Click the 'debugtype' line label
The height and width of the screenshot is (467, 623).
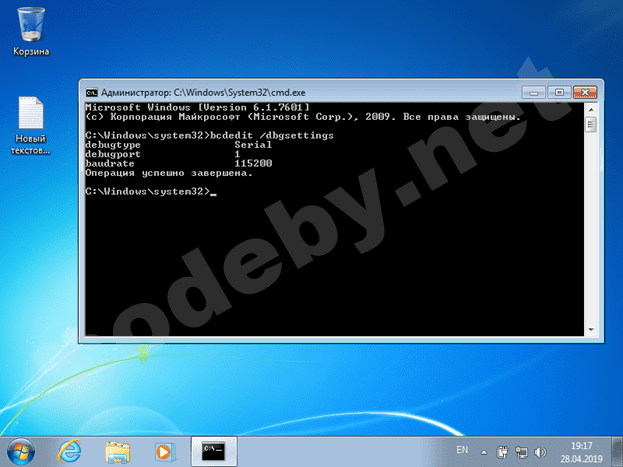tap(113, 145)
